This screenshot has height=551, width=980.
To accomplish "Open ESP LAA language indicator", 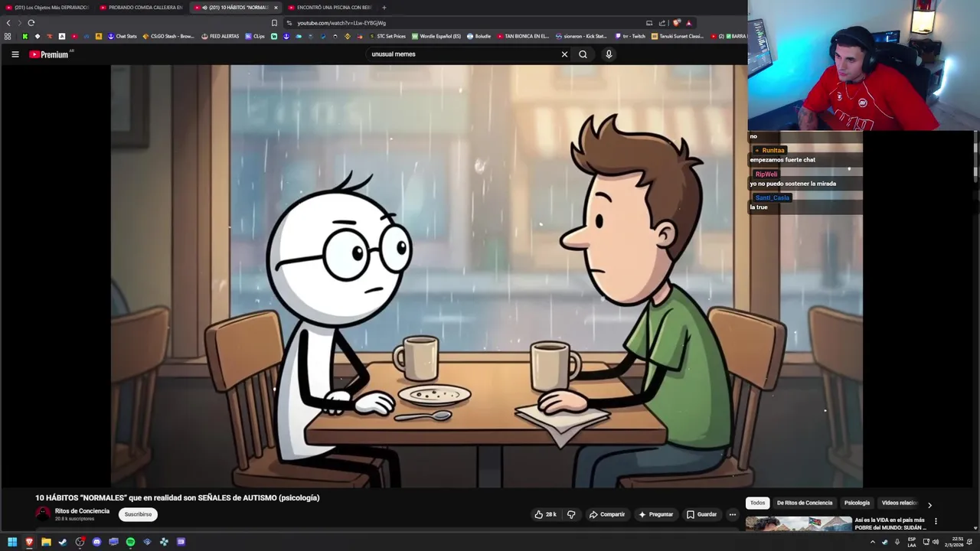I will 912,542.
